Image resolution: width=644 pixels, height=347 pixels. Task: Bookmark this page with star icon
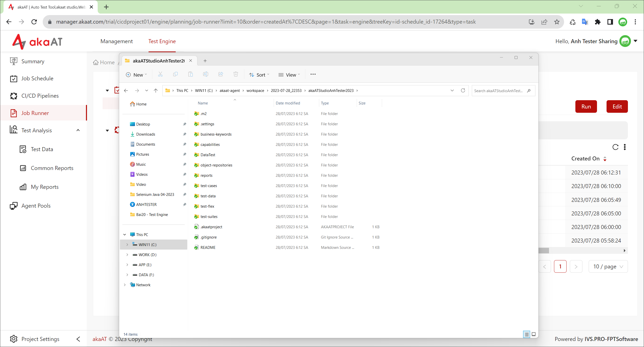coord(557,22)
